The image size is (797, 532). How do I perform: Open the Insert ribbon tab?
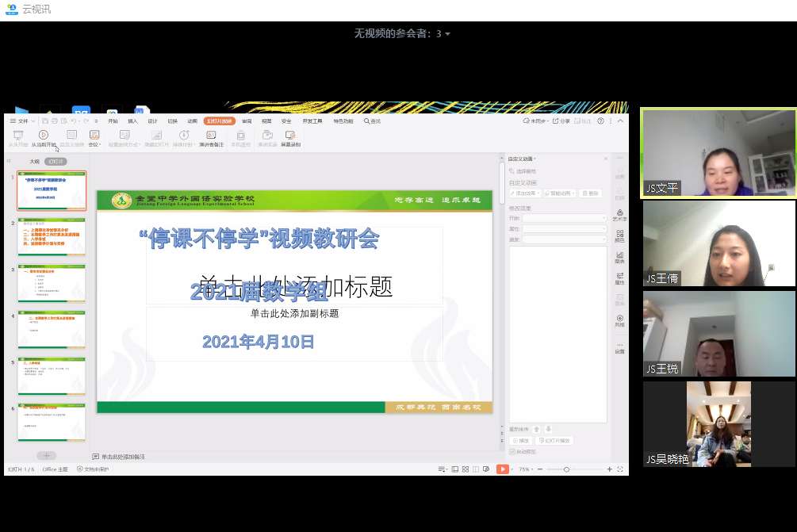click(x=132, y=121)
